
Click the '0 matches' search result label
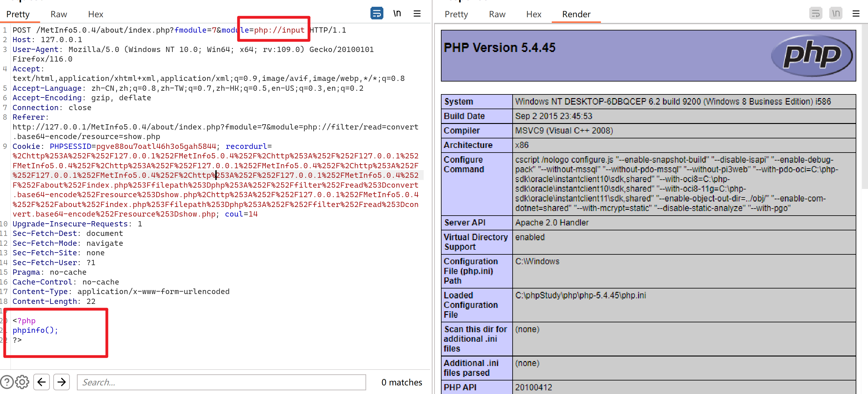coord(401,382)
